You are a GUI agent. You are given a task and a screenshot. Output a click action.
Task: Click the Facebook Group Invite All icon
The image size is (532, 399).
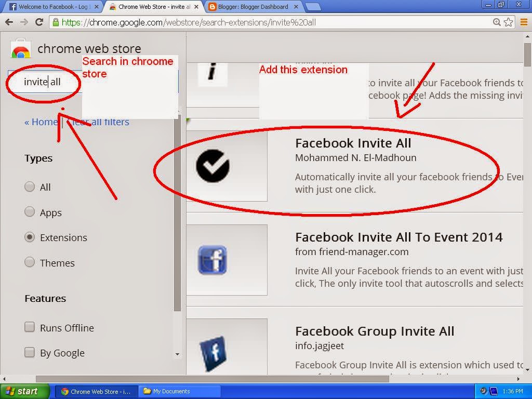(x=213, y=353)
